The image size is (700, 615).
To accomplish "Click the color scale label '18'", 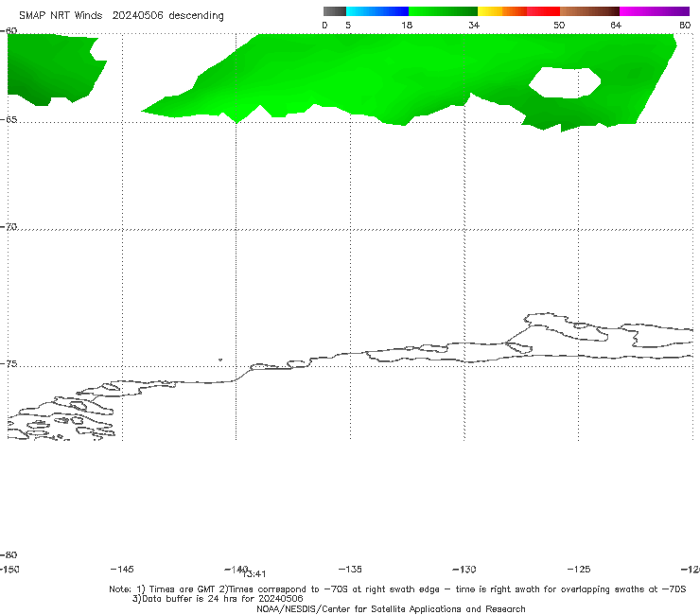I will [x=407, y=25].
